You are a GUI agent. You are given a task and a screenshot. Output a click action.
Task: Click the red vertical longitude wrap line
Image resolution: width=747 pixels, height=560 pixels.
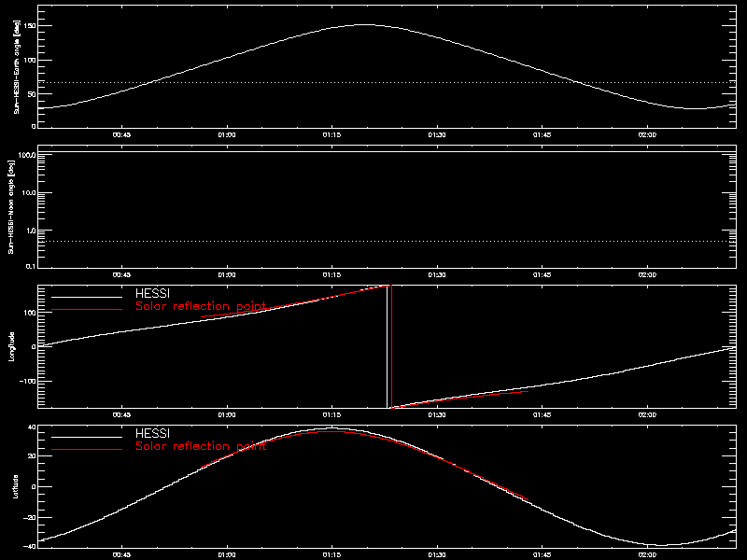click(x=391, y=346)
